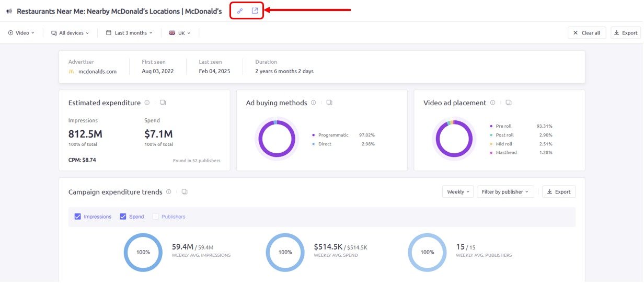Screen dimensions: 644x283
Task: Copy the Video ad placement widget
Action: [x=509, y=103]
